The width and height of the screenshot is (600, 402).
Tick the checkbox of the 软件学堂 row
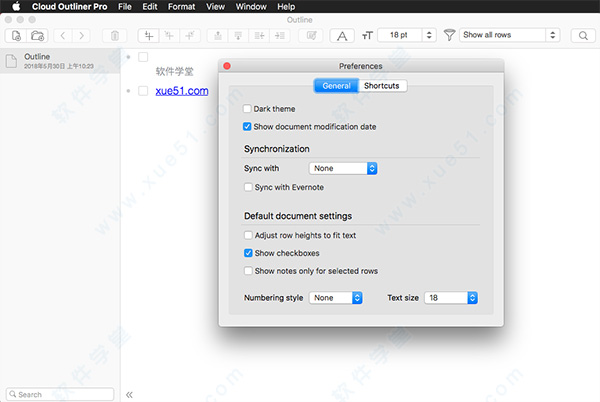coord(143,57)
